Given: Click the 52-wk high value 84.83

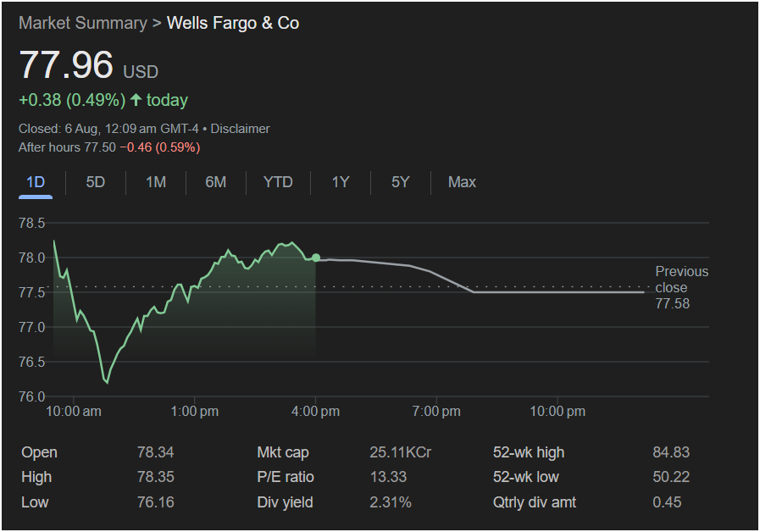Looking at the screenshot, I should (x=666, y=452).
